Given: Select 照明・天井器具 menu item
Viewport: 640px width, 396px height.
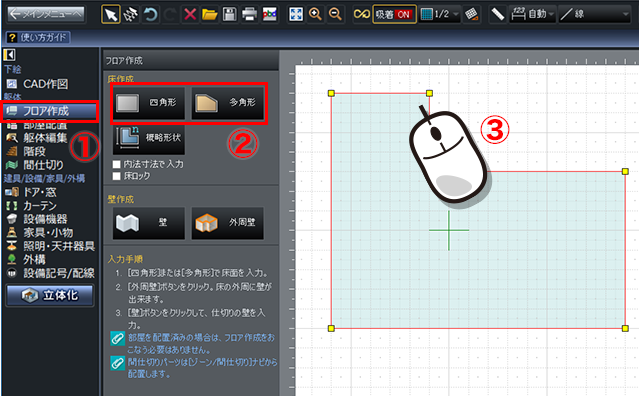Looking at the screenshot, I should (51, 246).
